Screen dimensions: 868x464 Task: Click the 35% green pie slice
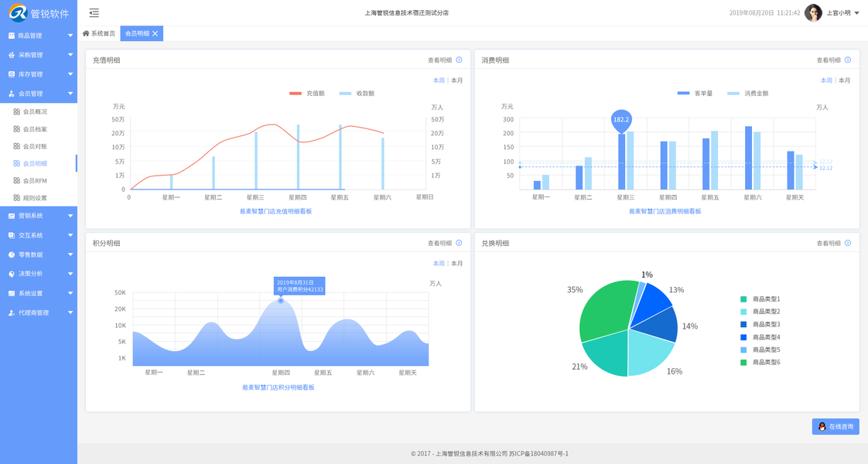pos(607,312)
